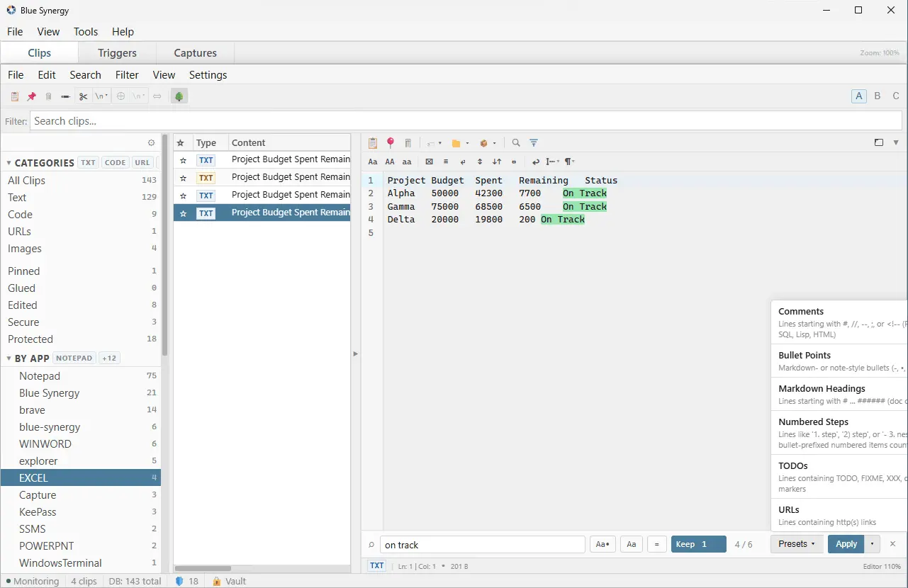
Task: Click the sort lines up-down arrows icon
Action: (x=497, y=162)
